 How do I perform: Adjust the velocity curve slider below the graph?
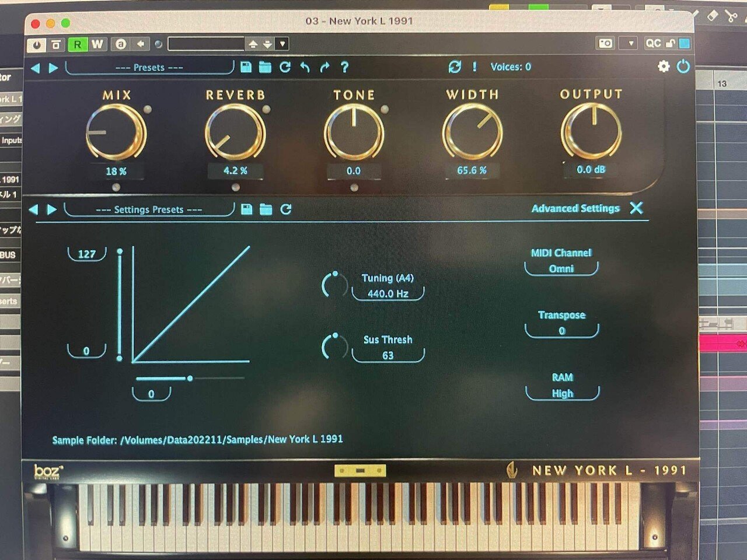(190, 378)
